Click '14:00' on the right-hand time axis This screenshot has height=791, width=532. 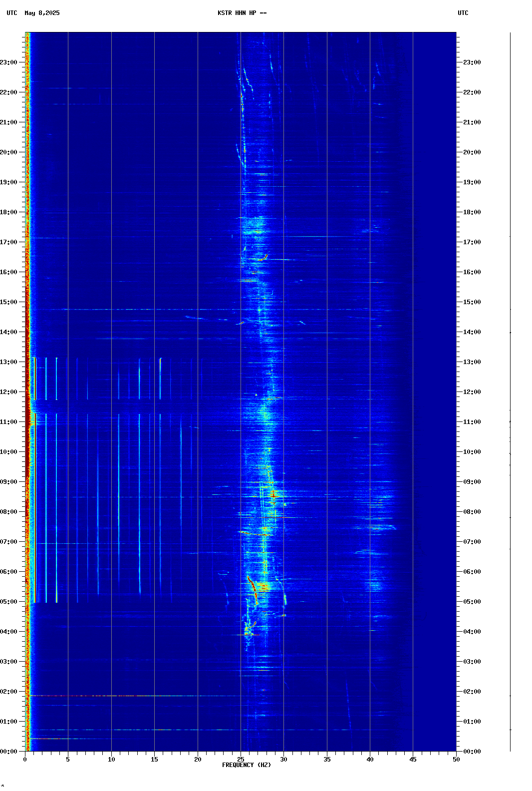(472, 332)
